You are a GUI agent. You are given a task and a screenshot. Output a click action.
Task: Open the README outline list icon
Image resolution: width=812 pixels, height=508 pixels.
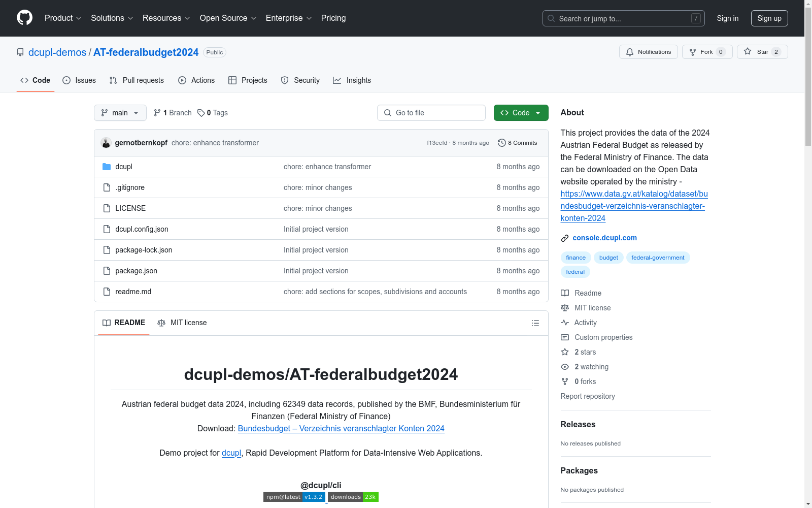click(x=535, y=323)
